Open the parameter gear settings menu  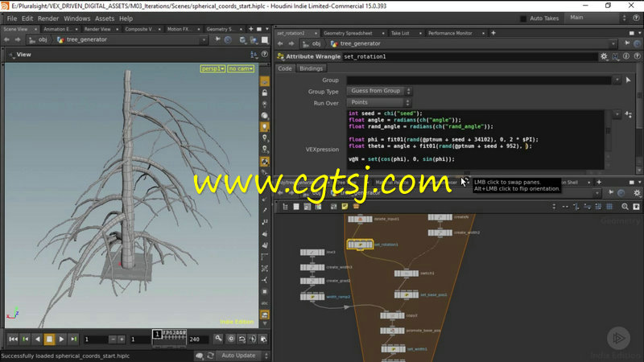pyautogui.click(x=604, y=56)
